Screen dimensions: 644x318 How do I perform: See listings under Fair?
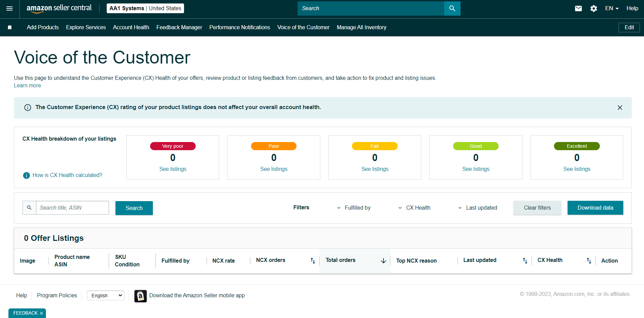tap(375, 169)
